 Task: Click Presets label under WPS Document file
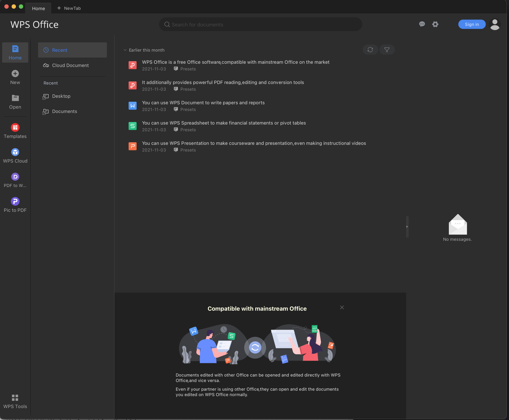188,109
